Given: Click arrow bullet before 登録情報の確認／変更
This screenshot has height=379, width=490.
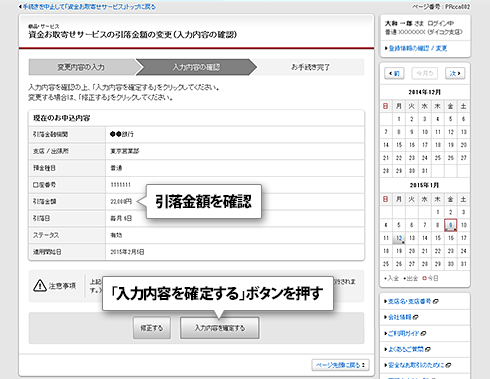Looking at the screenshot, I should pos(386,48).
